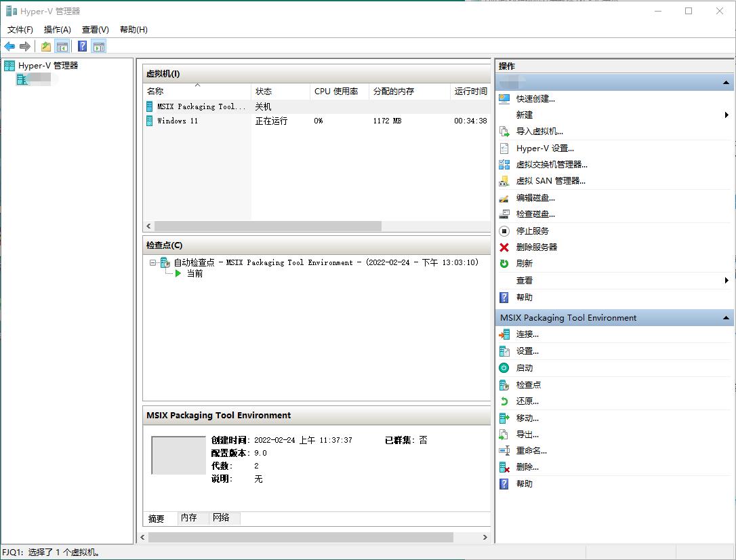Screen dimensions: 736x560
Task: Click right arrow of bottom horizontal scrollbar
Action: (485, 537)
